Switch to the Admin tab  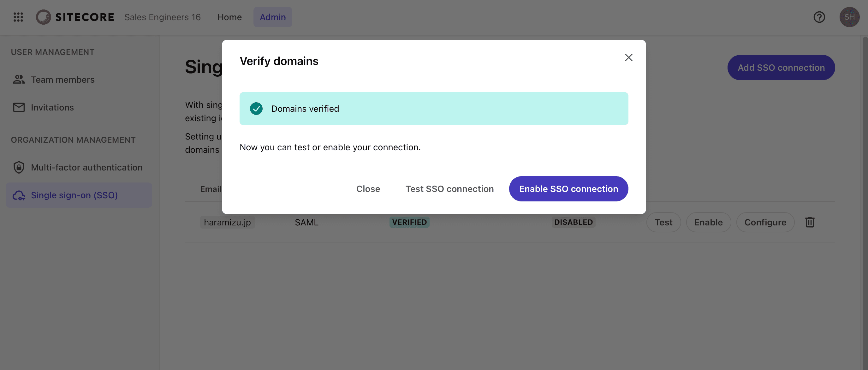pos(272,17)
